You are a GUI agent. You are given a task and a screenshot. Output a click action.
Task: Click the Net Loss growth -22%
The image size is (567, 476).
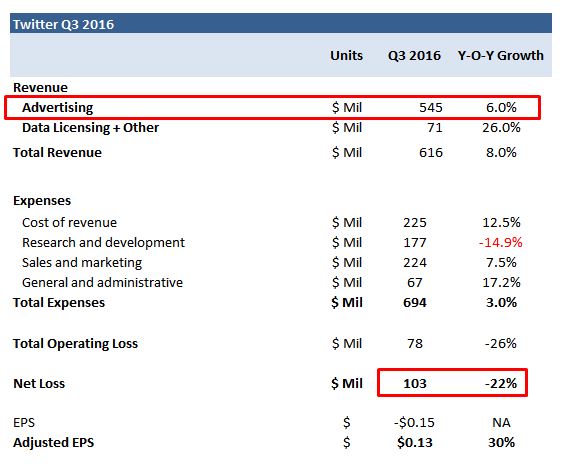pyautogui.click(x=500, y=384)
